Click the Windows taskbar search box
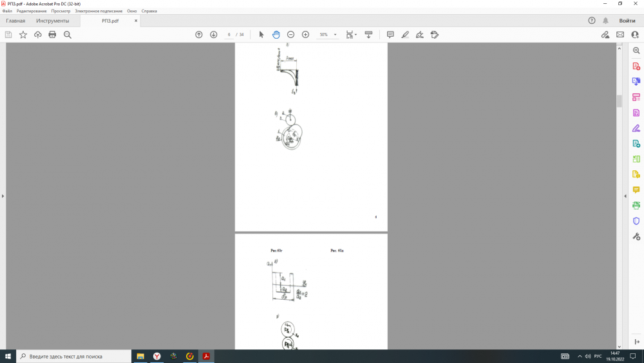This screenshot has width=644, height=363. (74, 356)
